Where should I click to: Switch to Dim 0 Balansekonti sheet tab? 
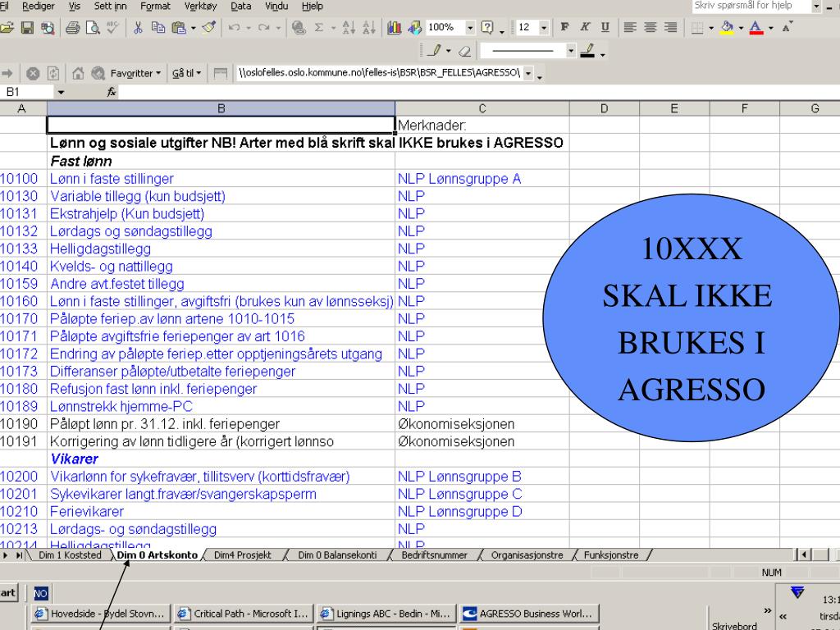pos(337,555)
